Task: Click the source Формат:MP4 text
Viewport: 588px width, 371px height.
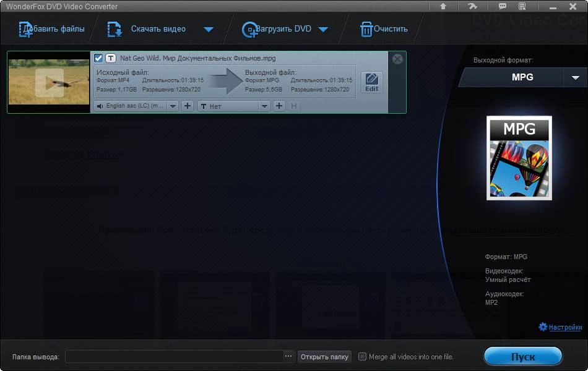Action: 113,80
